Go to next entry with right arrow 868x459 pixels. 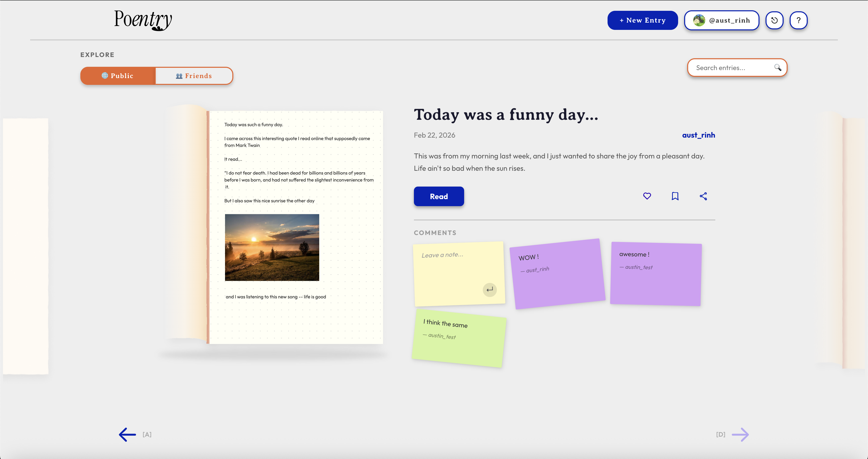coord(740,434)
